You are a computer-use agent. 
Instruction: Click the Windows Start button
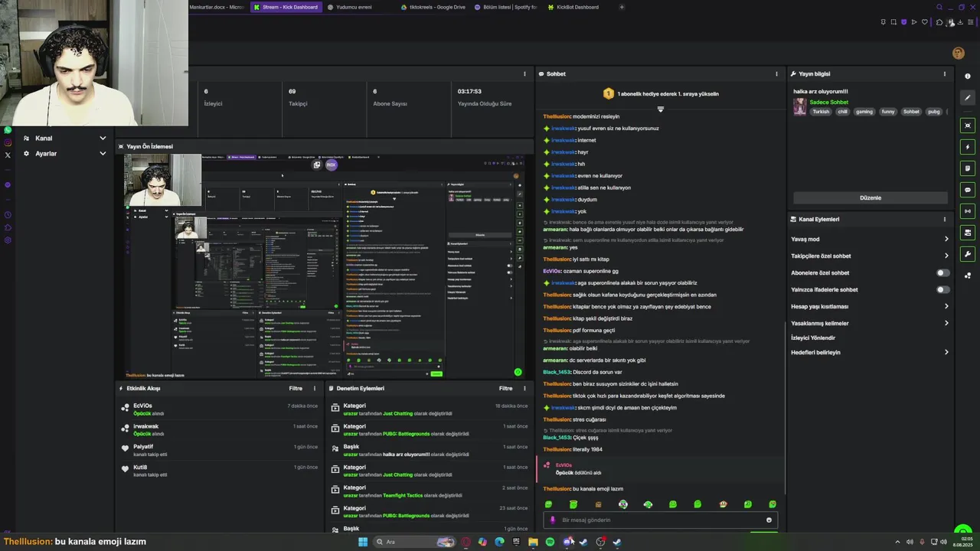[x=363, y=542]
